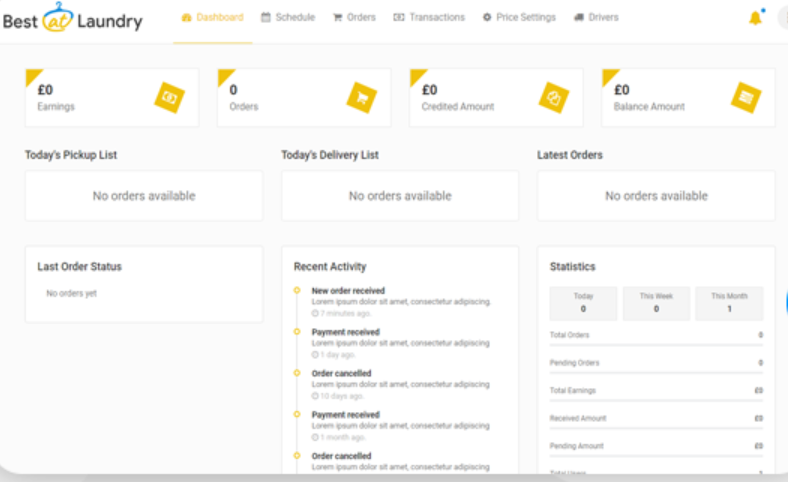Click the clock icon beside 1 day ago
The width and height of the screenshot is (788, 482).
[x=315, y=355]
